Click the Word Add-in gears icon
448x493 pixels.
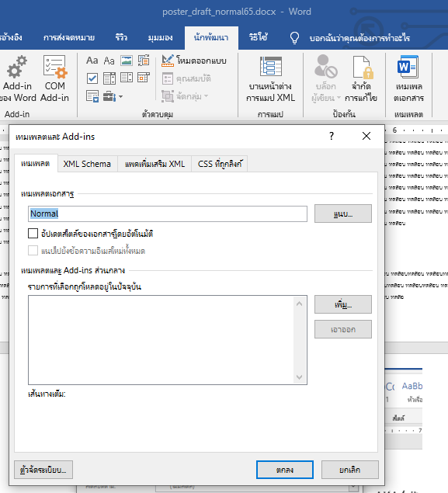pyautogui.click(x=16, y=68)
